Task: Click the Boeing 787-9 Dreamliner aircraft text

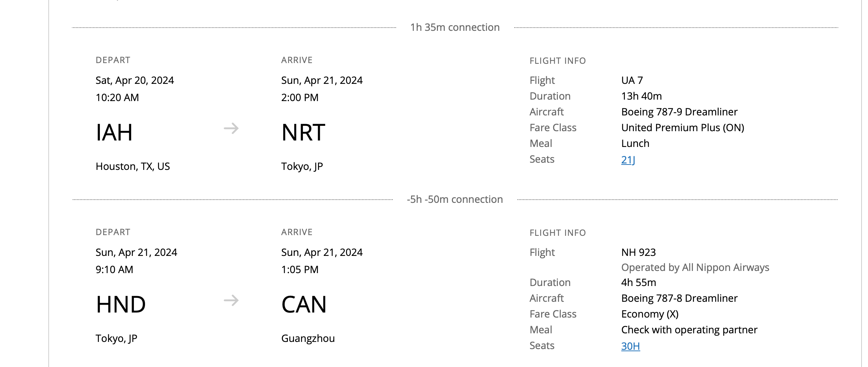Action: click(679, 112)
